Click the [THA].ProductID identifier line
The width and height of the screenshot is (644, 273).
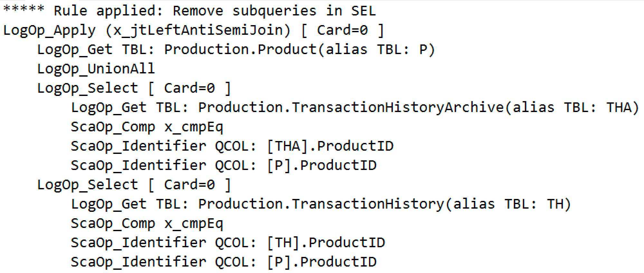tap(232, 146)
